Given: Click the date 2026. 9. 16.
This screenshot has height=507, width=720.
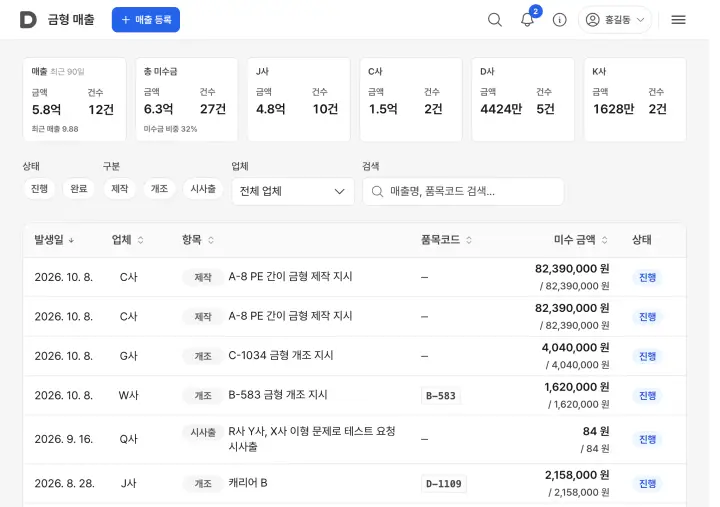Looking at the screenshot, I should click(64, 439).
